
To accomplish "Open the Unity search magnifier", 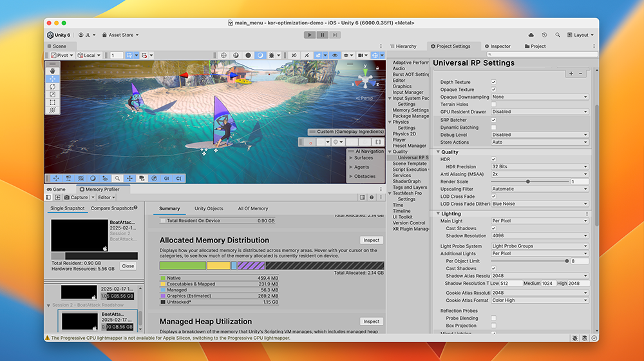I will pos(557,35).
